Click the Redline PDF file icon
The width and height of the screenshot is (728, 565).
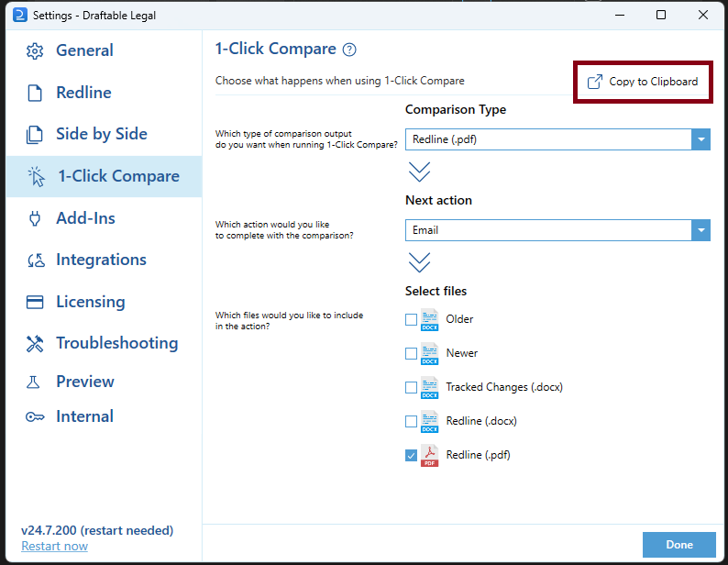click(429, 455)
